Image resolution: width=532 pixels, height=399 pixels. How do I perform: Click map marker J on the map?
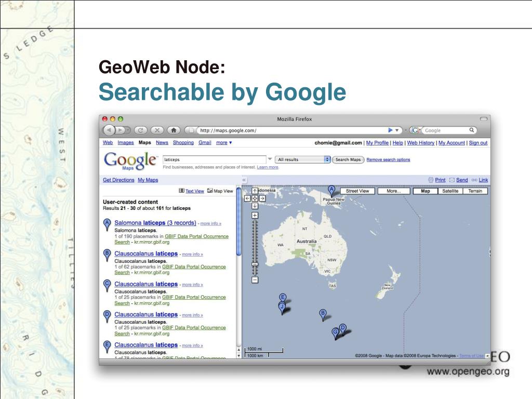pos(282,308)
